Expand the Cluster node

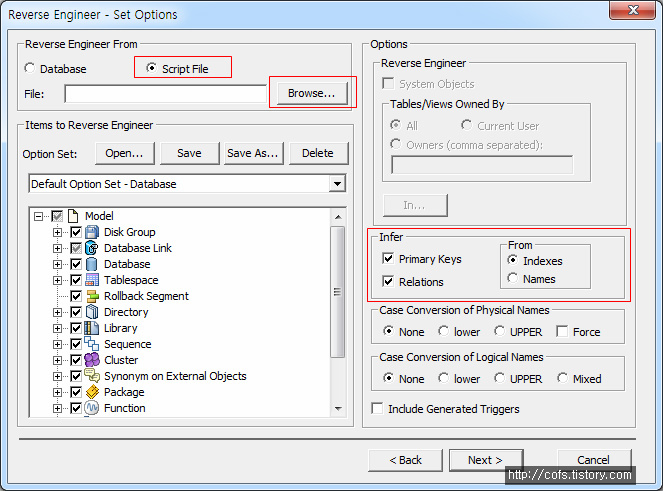tap(58, 360)
